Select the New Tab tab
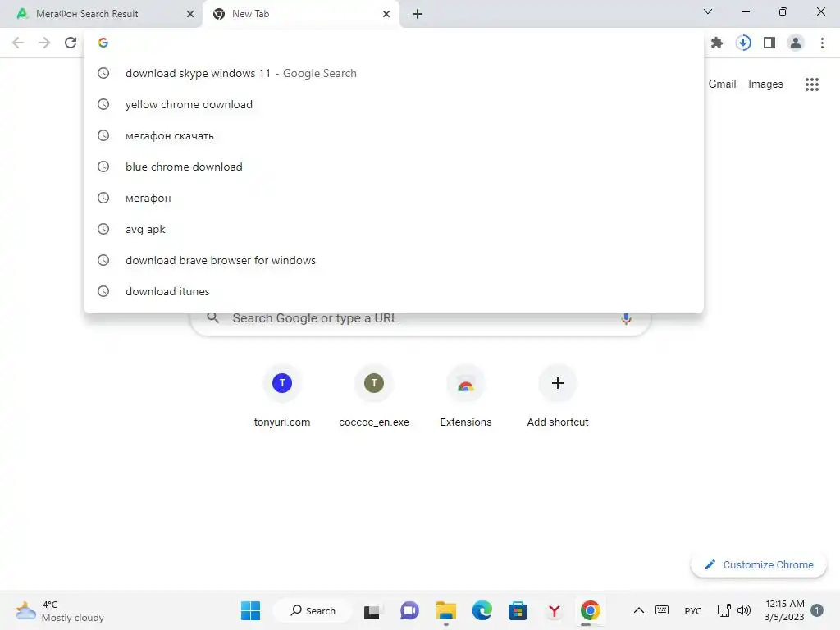The height and width of the screenshot is (630, 840). click(x=300, y=14)
